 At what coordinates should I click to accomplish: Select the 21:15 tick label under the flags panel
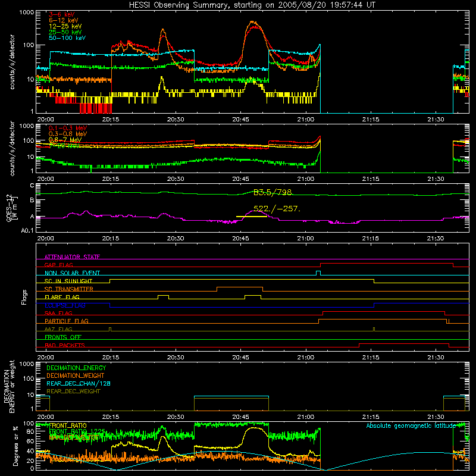point(370,357)
